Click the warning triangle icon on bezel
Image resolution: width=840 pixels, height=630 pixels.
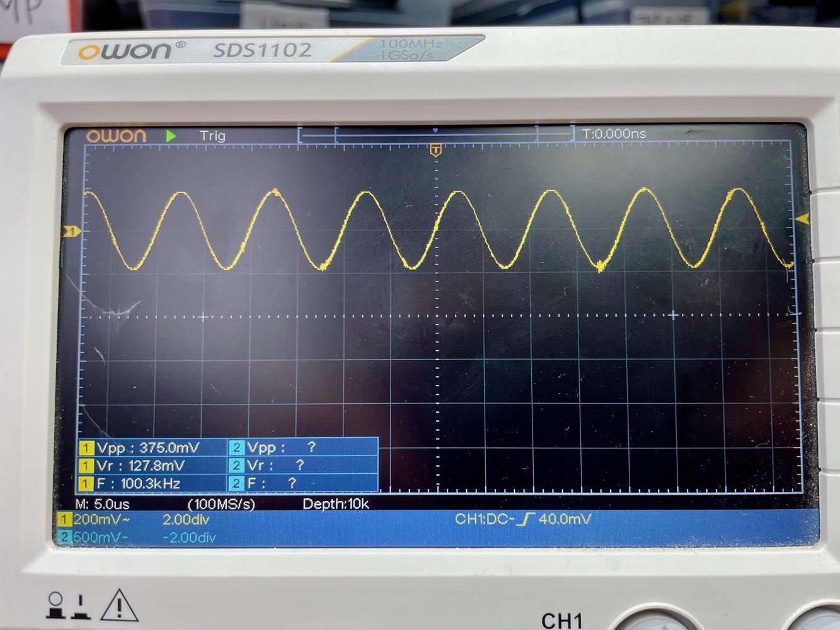click(x=118, y=605)
